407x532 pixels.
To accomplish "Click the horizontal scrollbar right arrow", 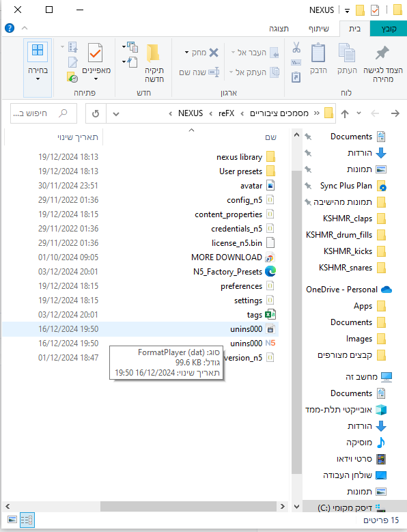I will [x=283, y=507].
